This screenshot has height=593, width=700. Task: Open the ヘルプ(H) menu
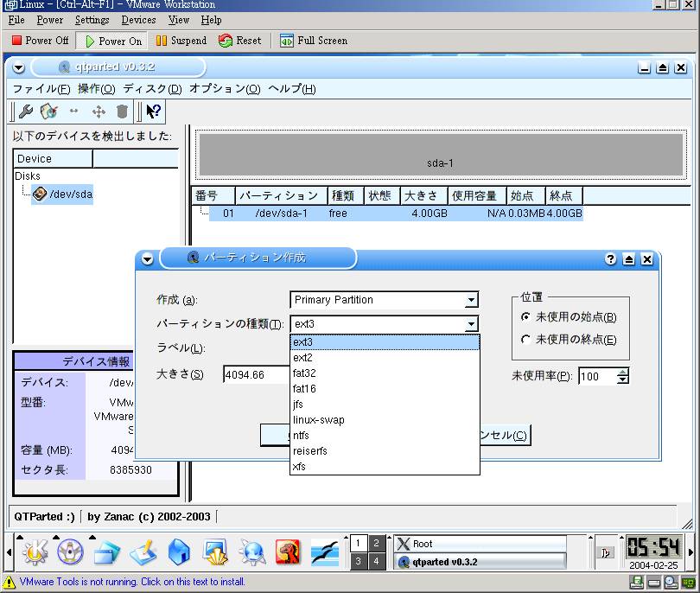coord(292,89)
